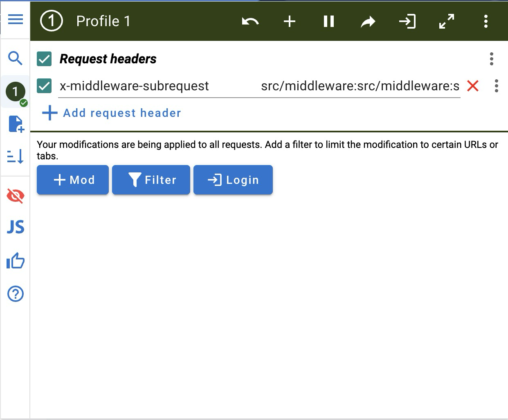Open the JS icon in sidebar

point(16,227)
